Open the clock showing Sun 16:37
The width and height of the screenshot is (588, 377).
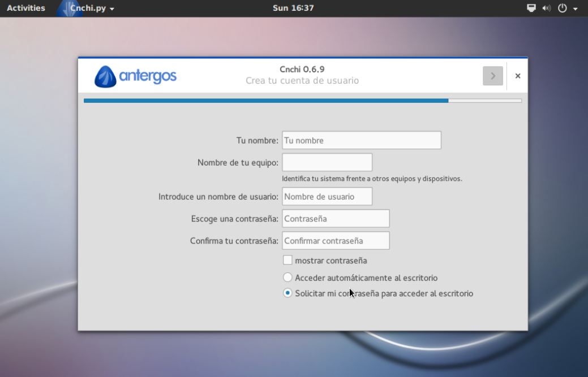293,8
